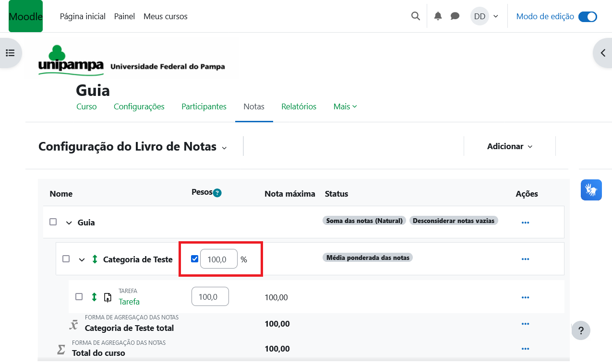Open the actions menu for Tarefa row
This screenshot has height=364, width=612.
click(x=525, y=297)
